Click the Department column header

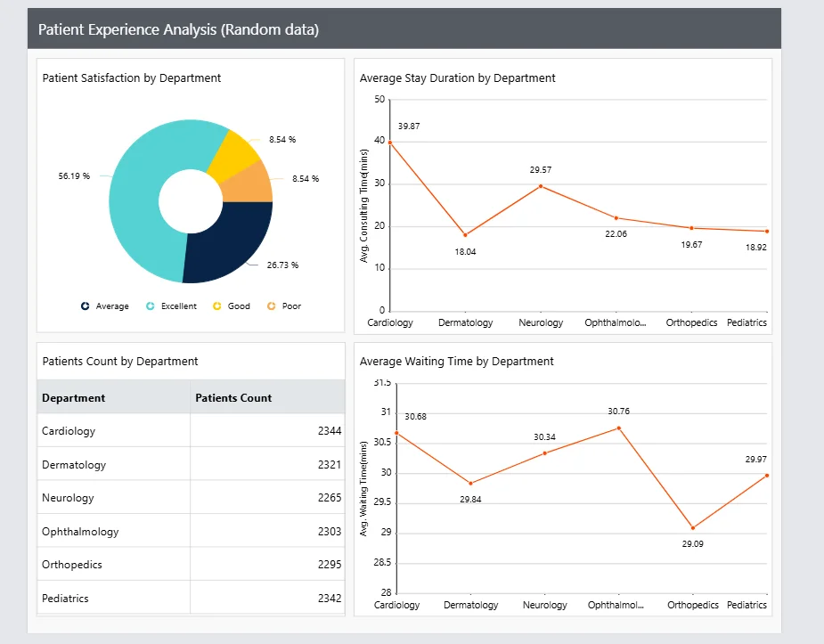tap(113, 397)
